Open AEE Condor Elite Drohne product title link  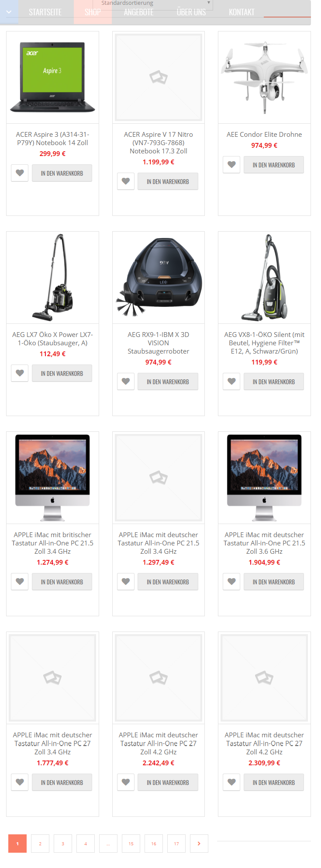coord(264,135)
